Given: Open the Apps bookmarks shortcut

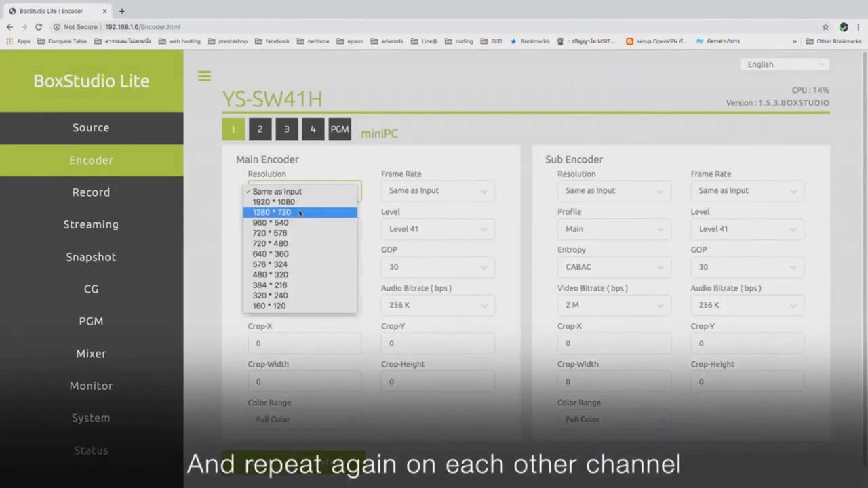Looking at the screenshot, I should (18, 41).
